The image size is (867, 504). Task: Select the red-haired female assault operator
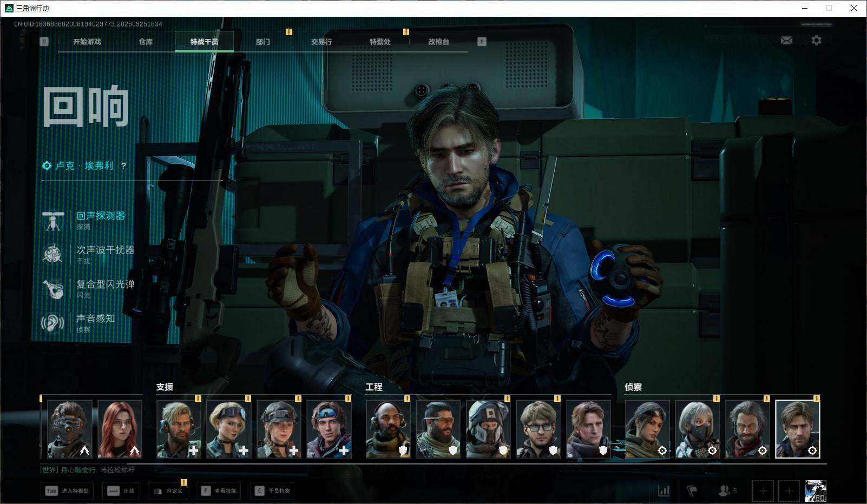pos(120,429)
